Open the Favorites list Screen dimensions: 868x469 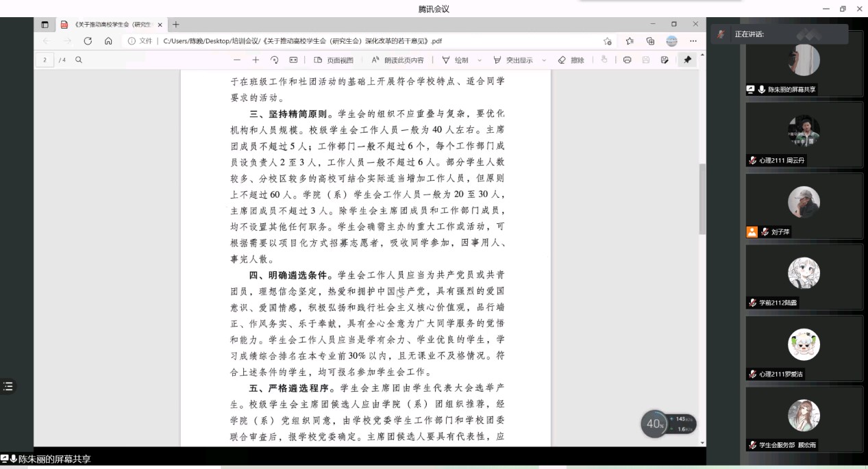tap(630, 41)
